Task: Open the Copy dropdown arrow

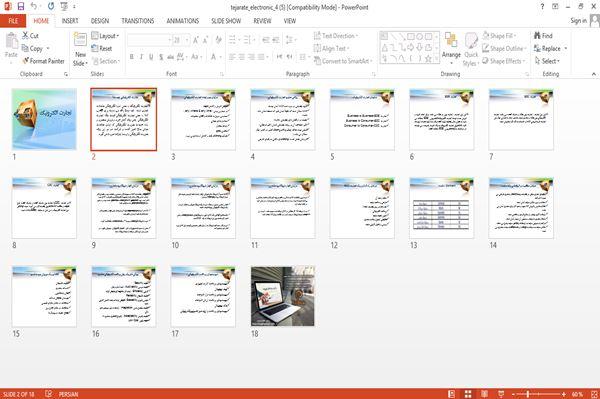Action: (x=48, y=48)
